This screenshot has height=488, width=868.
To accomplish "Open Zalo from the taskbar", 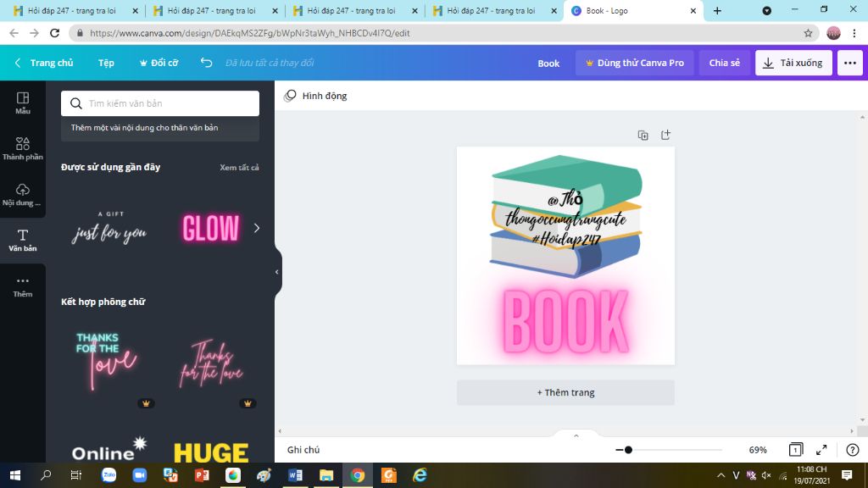I will (108, 475).
